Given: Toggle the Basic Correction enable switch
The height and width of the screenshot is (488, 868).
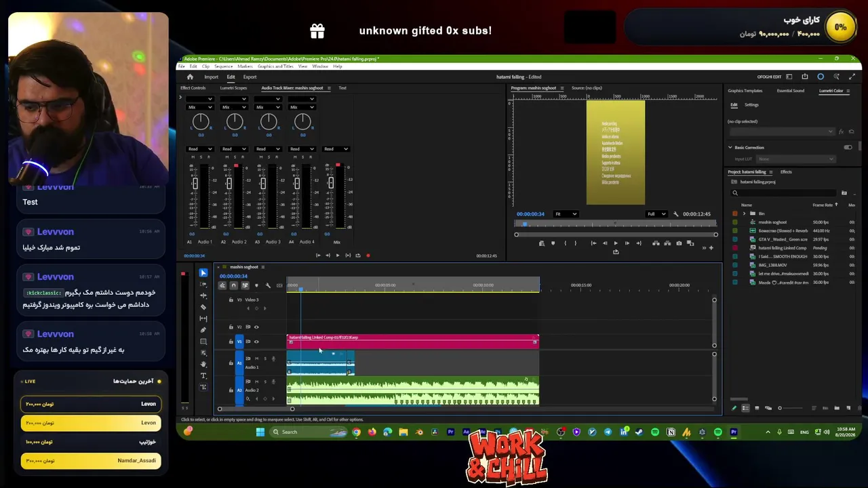Looking at the screenshot, I should pyautogui.click(x=848, y=147).
